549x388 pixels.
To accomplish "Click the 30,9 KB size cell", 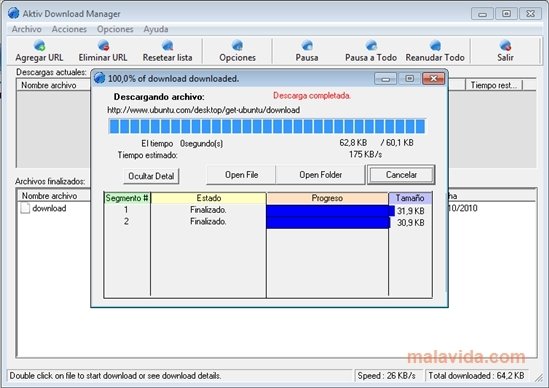I will click(411, 223).
